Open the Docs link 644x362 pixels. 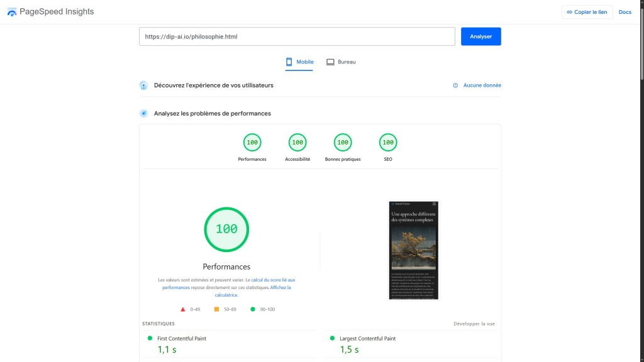(x=625, y=11)
